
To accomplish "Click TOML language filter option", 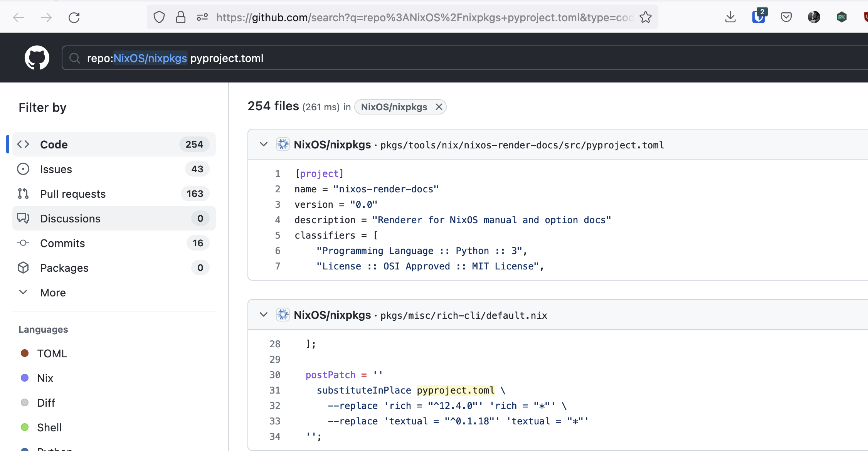I will click(52, 353).
